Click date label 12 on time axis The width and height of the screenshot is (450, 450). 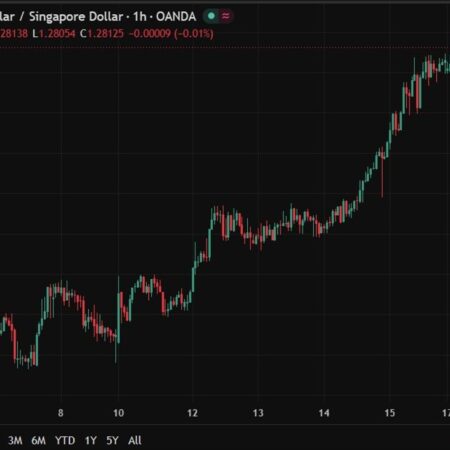coord(192,413)
